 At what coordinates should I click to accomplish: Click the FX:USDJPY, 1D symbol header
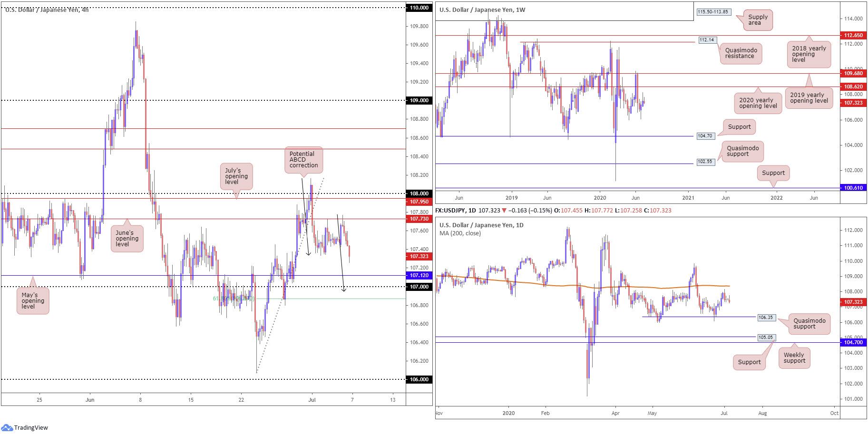[x=456, y=210]
